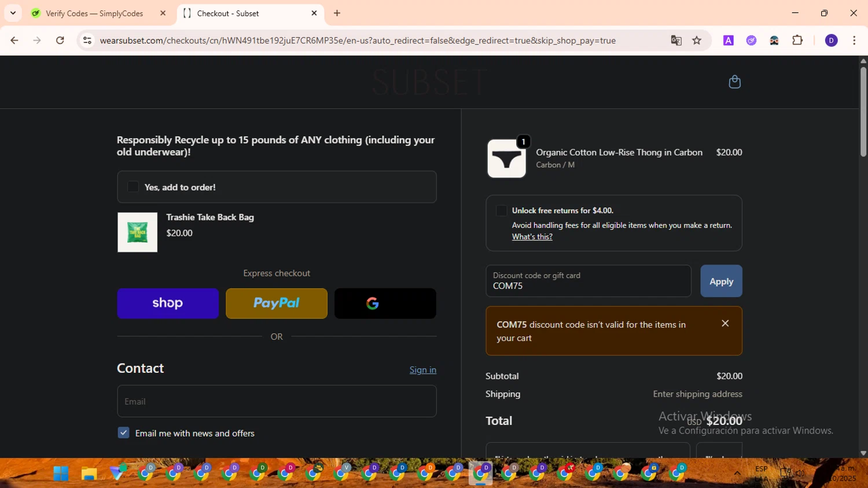
Task: Show hidden system tray icons
Action: 737,474
